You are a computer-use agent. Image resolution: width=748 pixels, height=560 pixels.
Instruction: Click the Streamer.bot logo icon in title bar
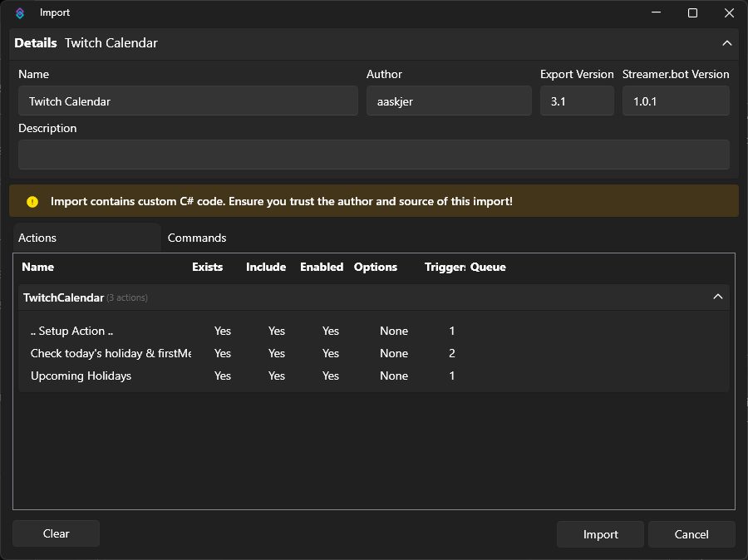pos(20,12)
